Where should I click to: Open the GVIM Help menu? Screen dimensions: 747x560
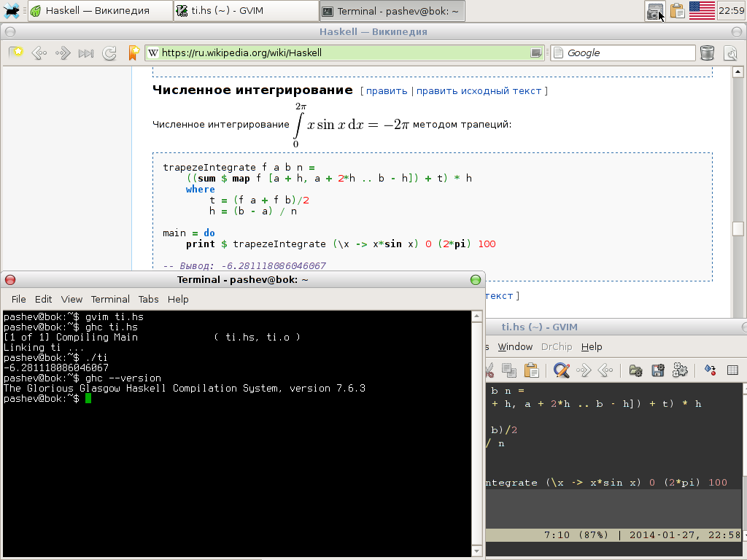[x=592, y=346]
